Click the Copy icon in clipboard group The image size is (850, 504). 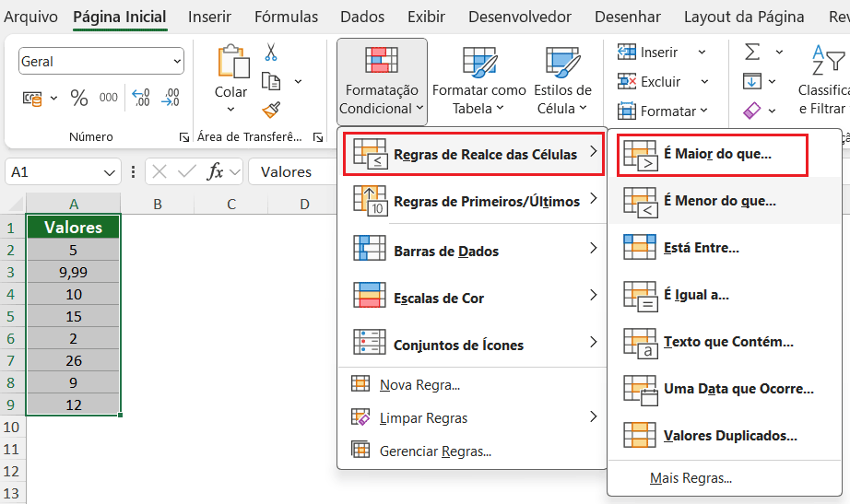(270, 81)
